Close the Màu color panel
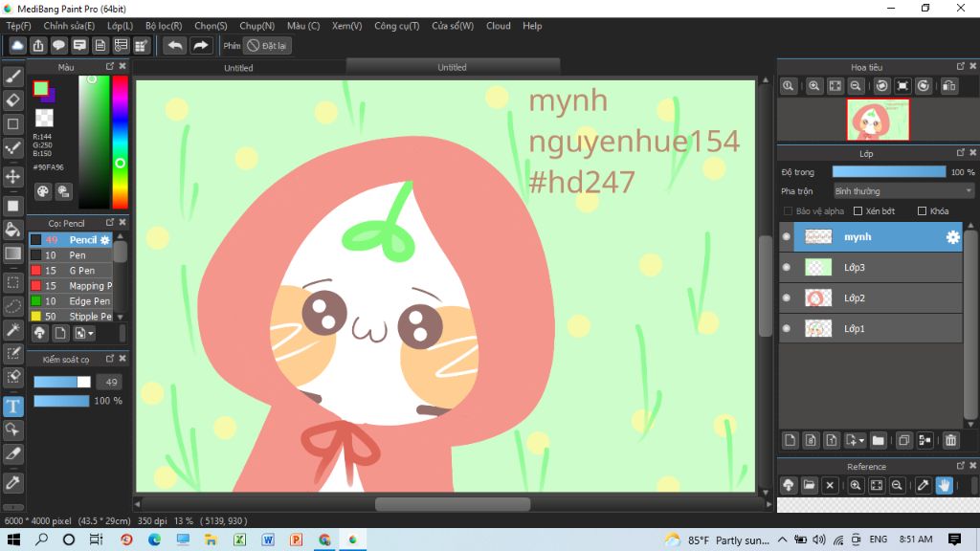The height and width of the screenshot is (551, 980). (x=122, y=66)
